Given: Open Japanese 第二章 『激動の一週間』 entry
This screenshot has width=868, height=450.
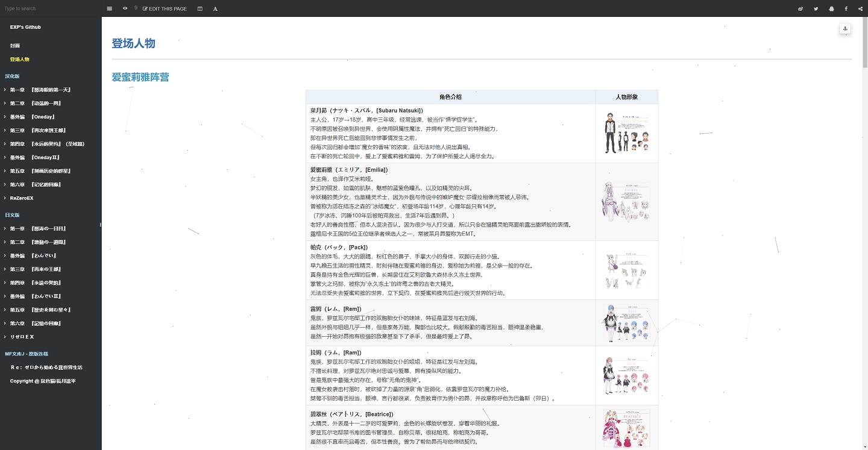Looking at the screenshot, I should (38, 242).
